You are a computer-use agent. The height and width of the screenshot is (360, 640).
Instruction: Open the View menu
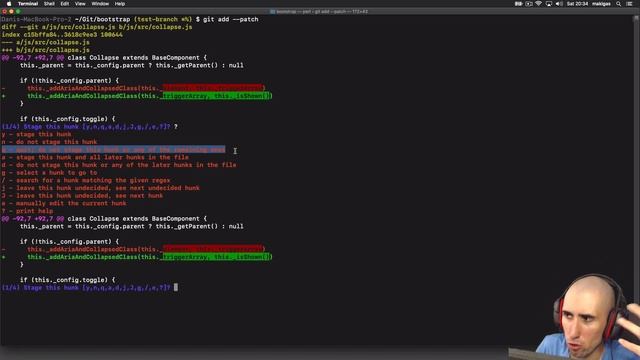click(80, 4)
